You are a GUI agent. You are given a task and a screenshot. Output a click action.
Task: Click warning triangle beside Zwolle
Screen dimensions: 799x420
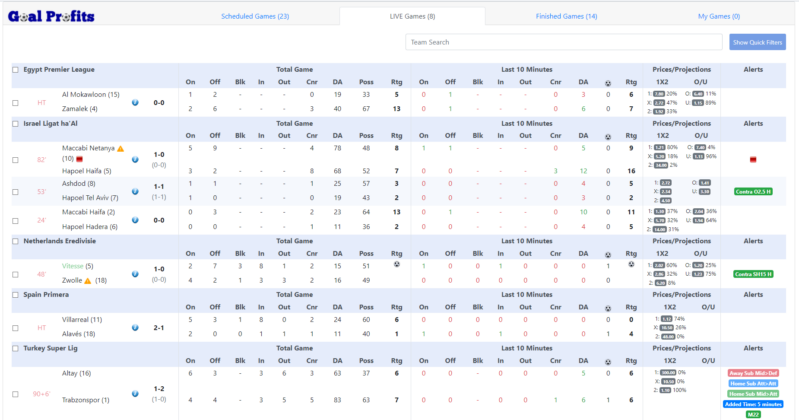click(x=88, y=281)
